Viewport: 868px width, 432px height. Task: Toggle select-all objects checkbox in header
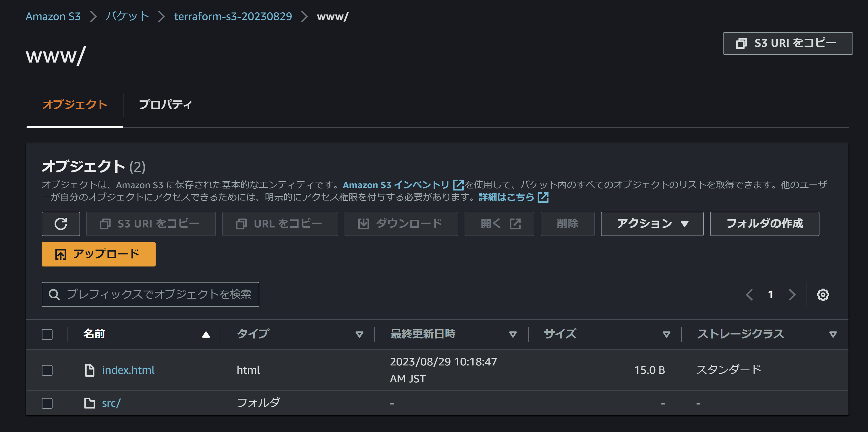click(47, 334)
